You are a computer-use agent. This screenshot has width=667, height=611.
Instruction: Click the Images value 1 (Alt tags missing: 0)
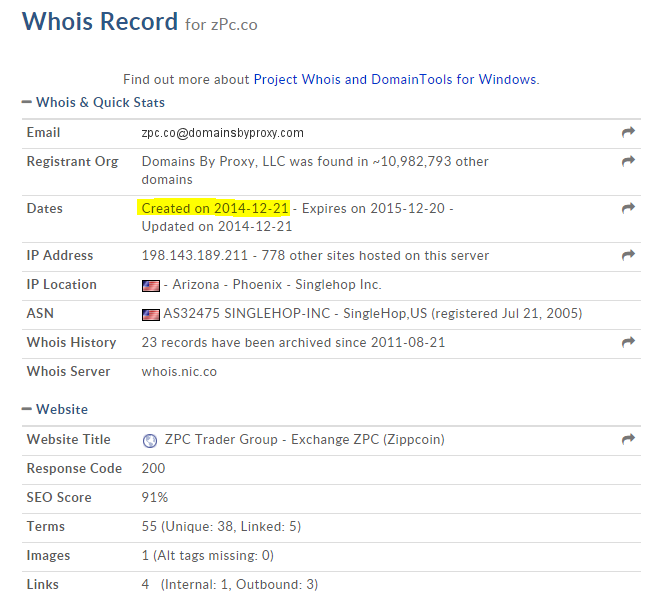pyautogui.click(x=208, y=555)
